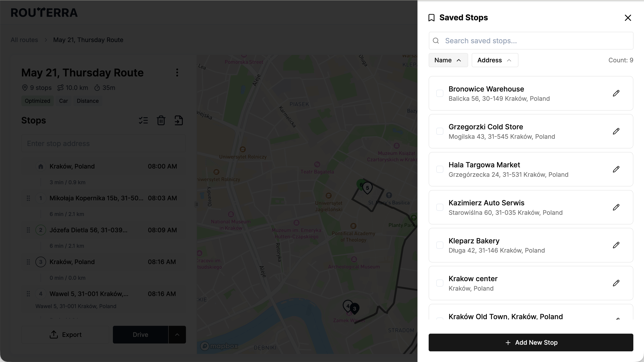The image size is (644, 362).
Task: Select stop 1 Mikołaja Kopernika 15b
Action: pyautogui.click(x=103, y=198)
